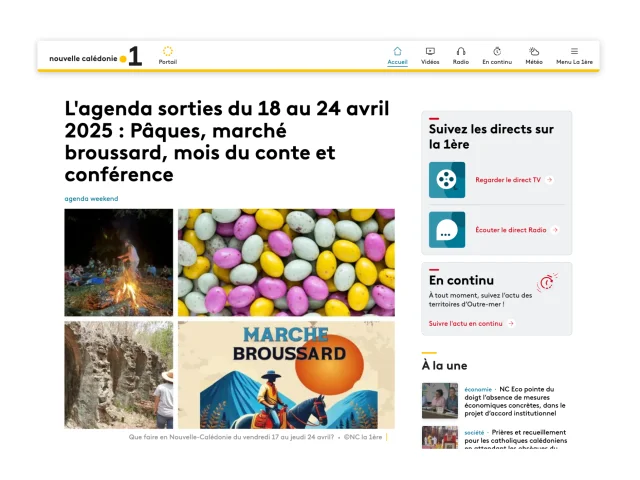Click the red clock icon in En continu card
This screenshot has width=640, height=480.
pyautogui.click(x=547, y=282)
